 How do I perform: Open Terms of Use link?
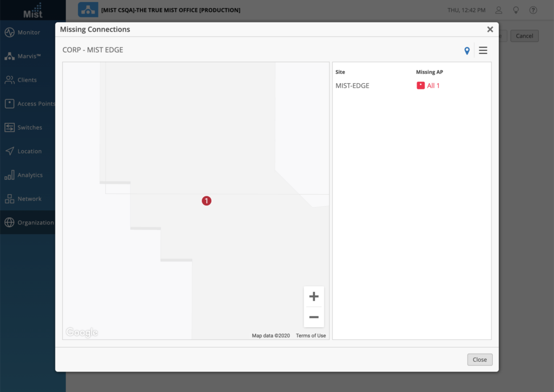point(311,335)
